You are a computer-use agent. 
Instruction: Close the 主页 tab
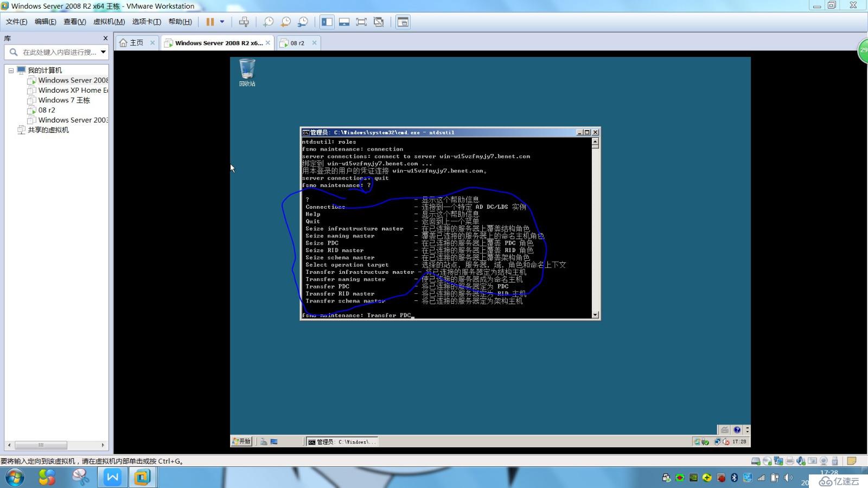click(x=152, y=43)
